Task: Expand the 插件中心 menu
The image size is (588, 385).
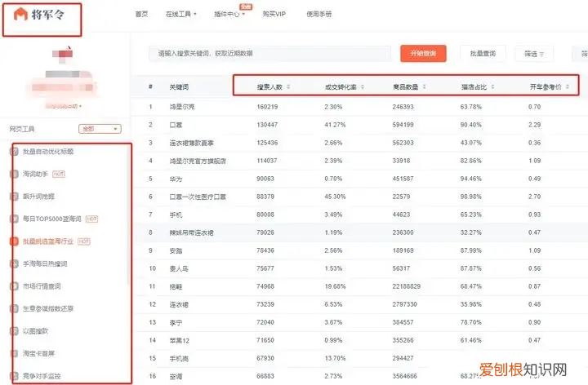Action: (x=229, y=14)
